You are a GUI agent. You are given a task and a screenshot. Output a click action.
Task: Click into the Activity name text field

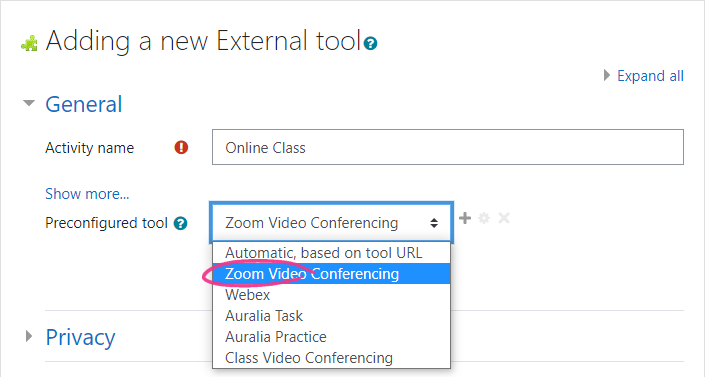pos(448,147)
